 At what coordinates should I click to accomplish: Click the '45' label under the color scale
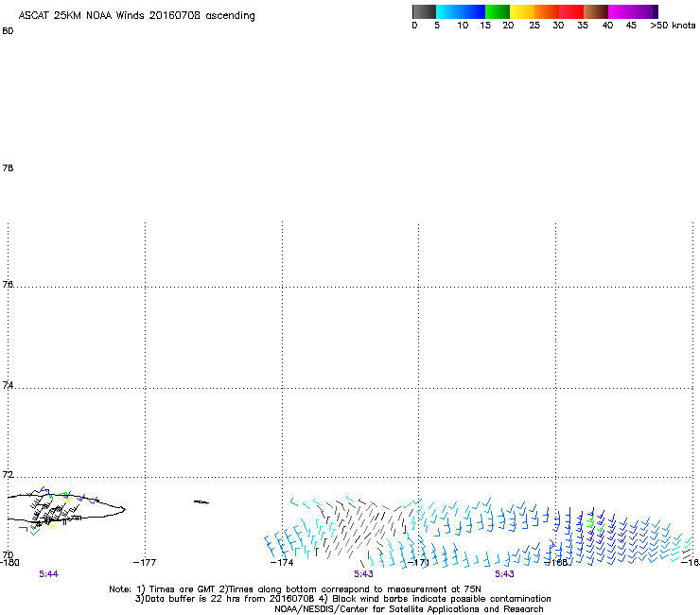[631, 26]
